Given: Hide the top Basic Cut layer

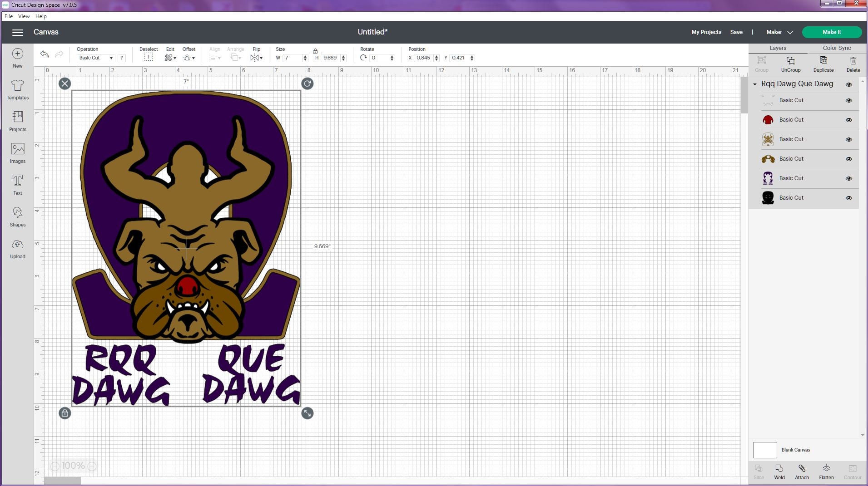Looking at the screenshot, I should [849, 100].
